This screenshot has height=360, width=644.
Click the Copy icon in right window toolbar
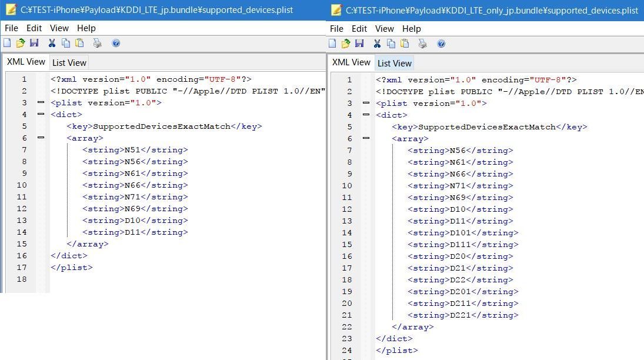[x=391, y=44]
